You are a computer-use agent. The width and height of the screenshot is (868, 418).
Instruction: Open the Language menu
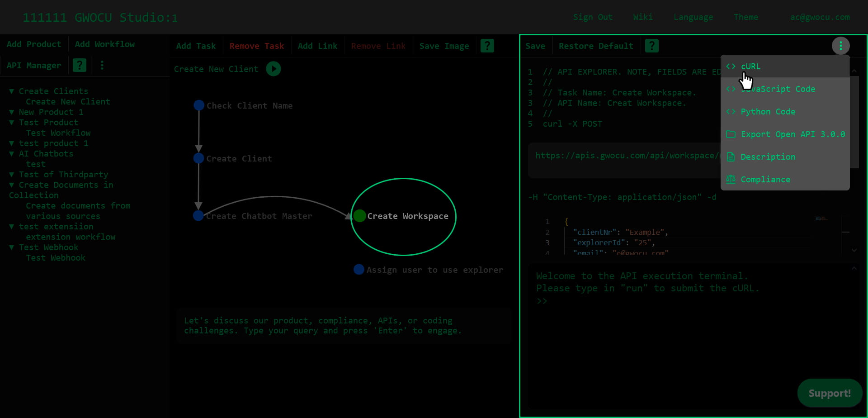pyautogui.click(x=693, y=17)
